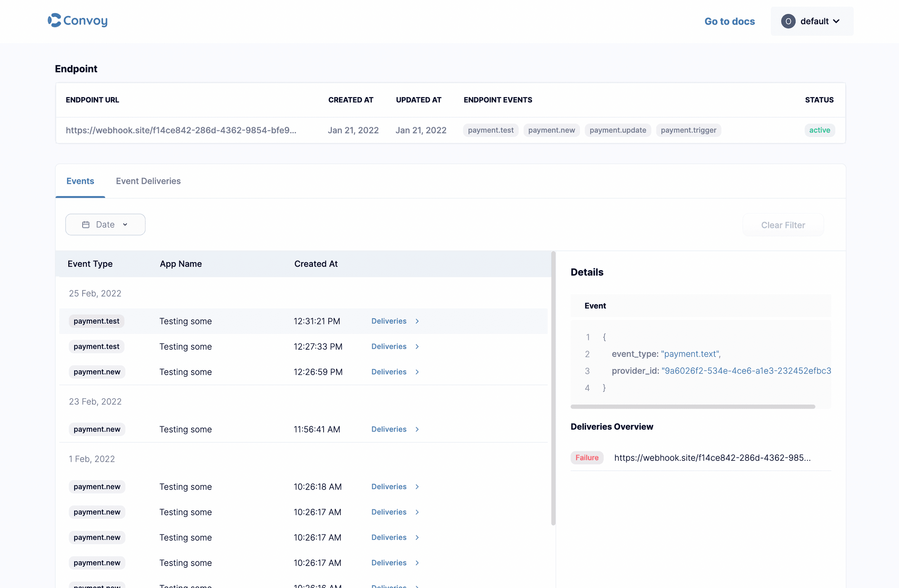This screenshot has width=899, height=588.
Task: Click the Failure status badge in Deliveries Overview
Action: coord(587,458)
